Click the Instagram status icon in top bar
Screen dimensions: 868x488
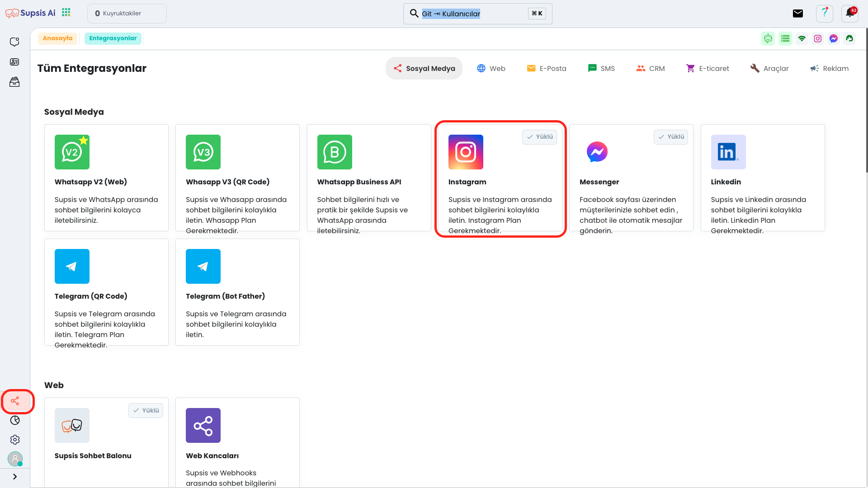(818, 39)
